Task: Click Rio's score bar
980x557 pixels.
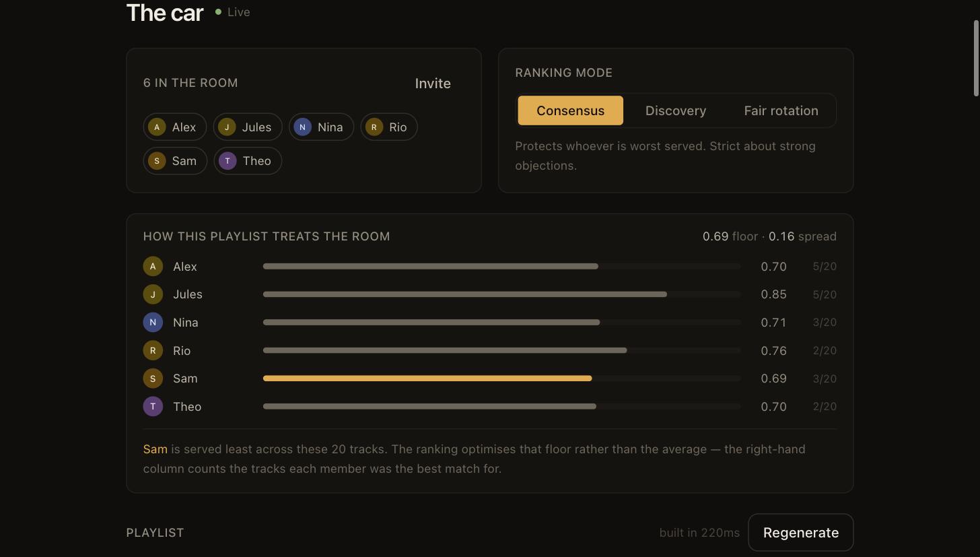Action: pos(501,351)
